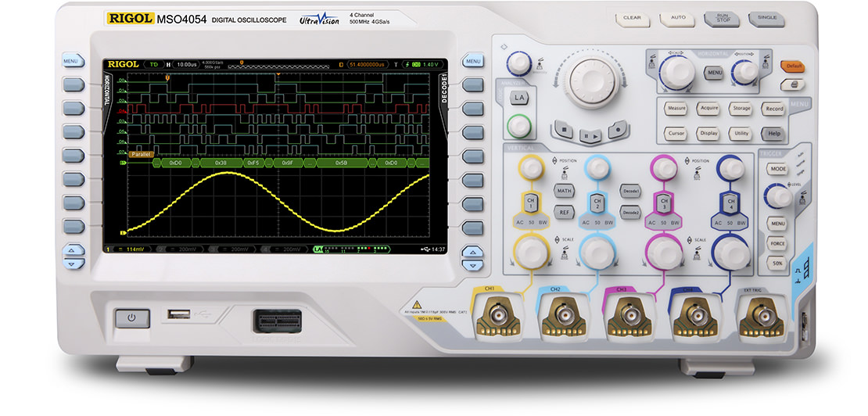
Task: Click the LA channel status indicator on screen
Action: (351, 249)
